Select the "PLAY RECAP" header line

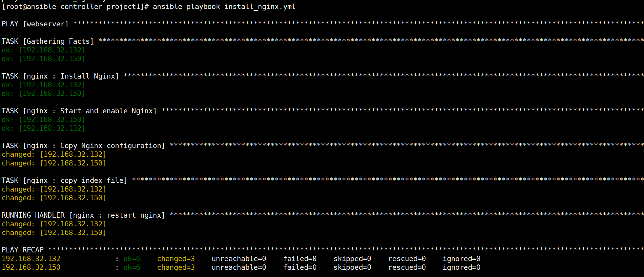[x=23, y=250]
